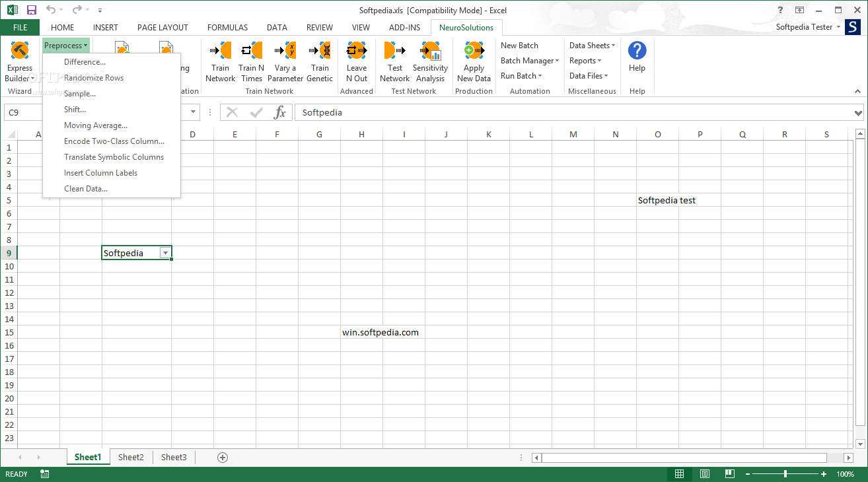Choose Clean Data...
Image resolution: width=868 pixels, height=482 pixels.
point(112,189)
